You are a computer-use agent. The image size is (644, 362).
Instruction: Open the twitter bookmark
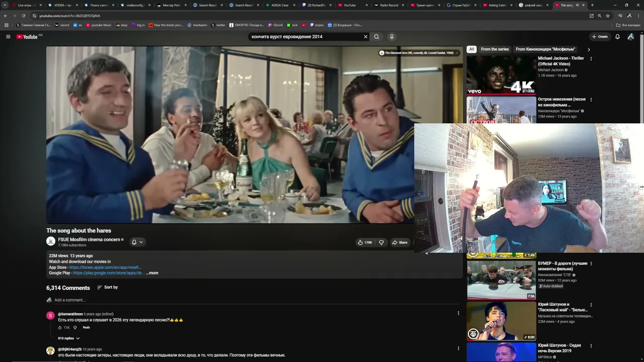[x=218, y=25]
